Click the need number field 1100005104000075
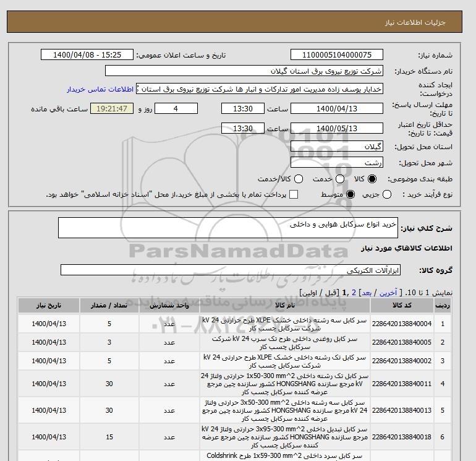Viewport: 476px width, 461px height. (x=337, y=54)
